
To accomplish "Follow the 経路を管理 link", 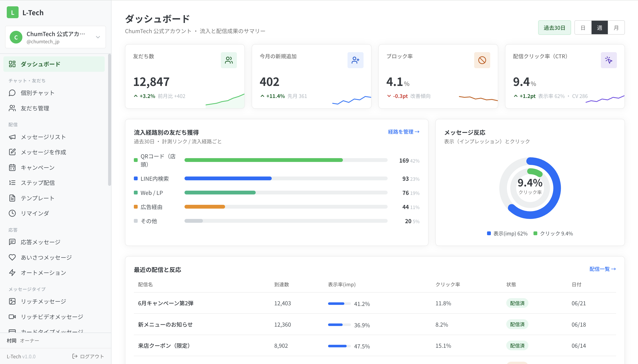I will click(x=404, y=132).
